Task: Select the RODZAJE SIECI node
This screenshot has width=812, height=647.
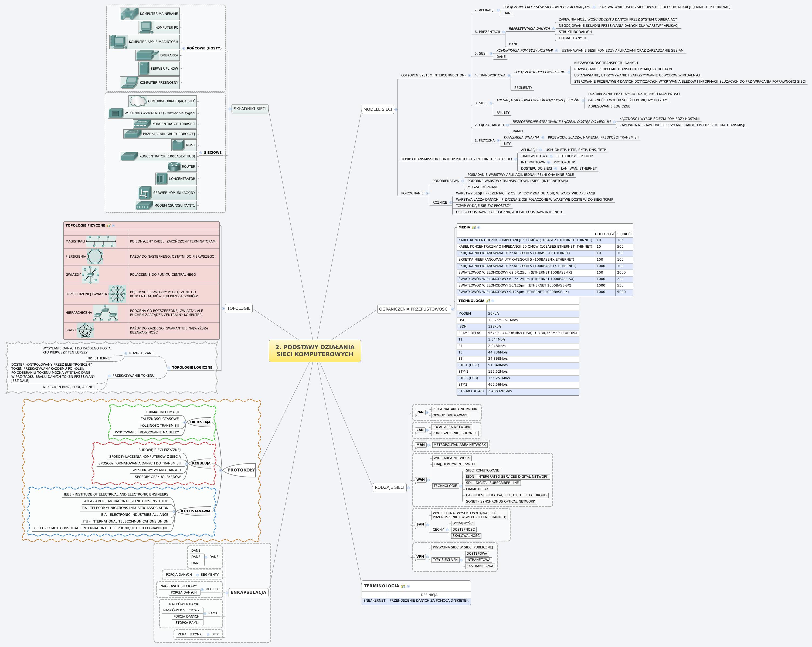Action: click(x=390, y=487)
